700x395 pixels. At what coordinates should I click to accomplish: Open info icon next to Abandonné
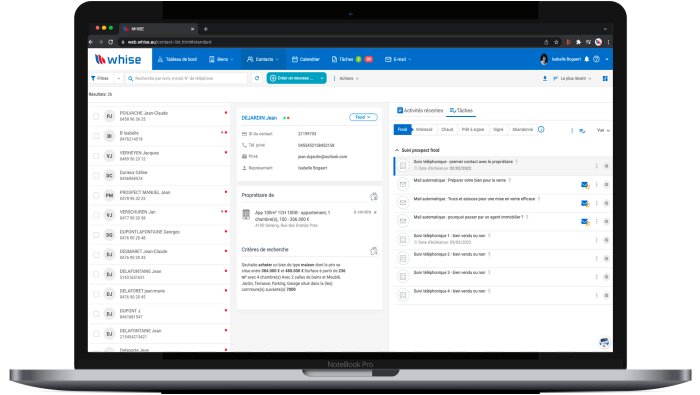(541, 129)
